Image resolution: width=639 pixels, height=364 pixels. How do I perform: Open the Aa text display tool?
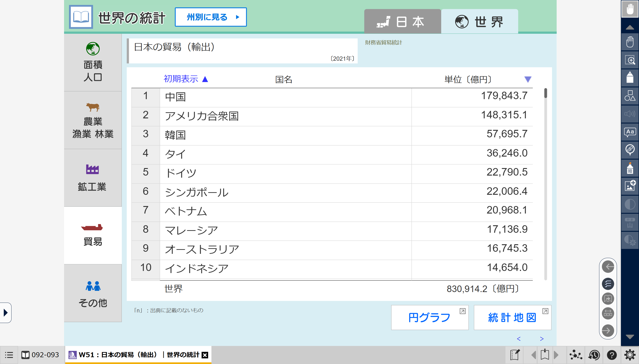tap(630, 132)
